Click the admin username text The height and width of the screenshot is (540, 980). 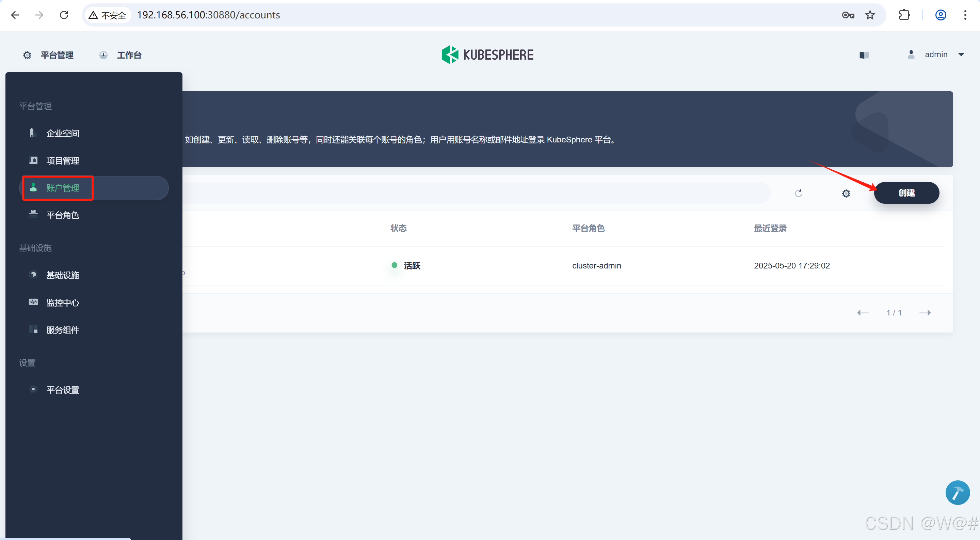(x=936, y=55)
